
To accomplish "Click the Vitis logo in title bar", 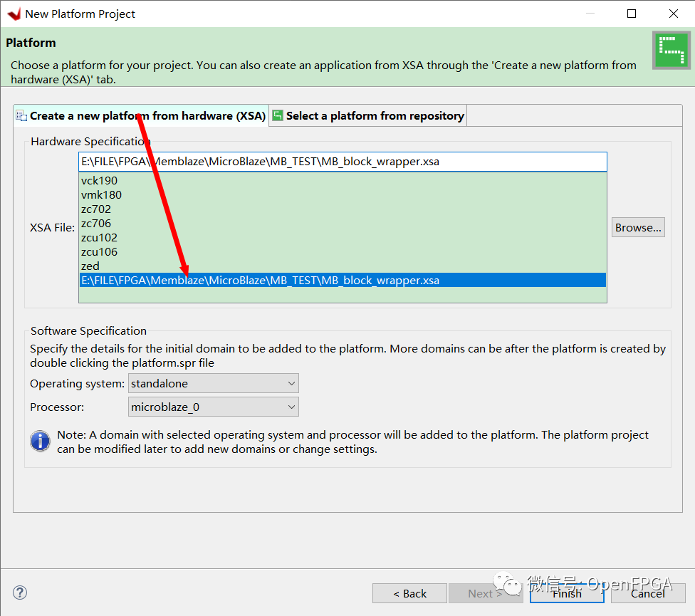I will (x=14, y=14).
